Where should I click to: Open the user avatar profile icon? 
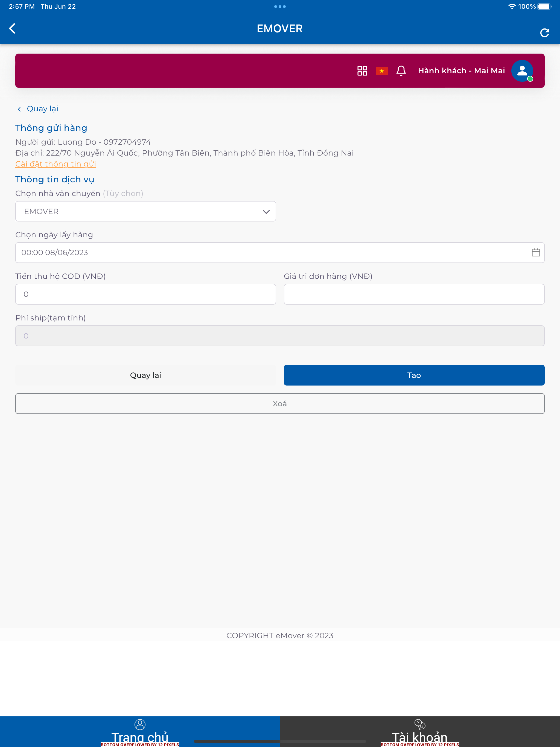click(x=522, y=71)
